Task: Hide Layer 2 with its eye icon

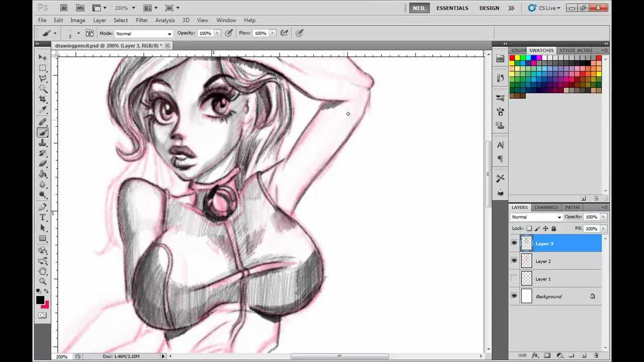Action: coord(514,261)
